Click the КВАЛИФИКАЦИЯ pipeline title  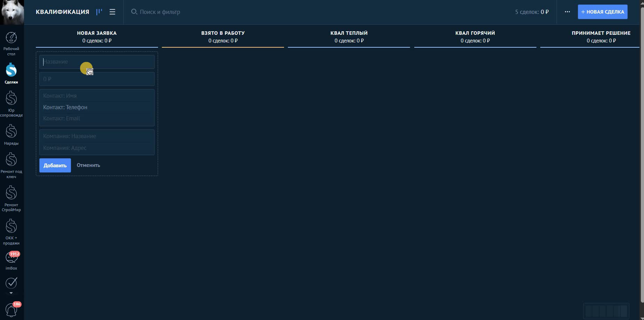[62, 12]
